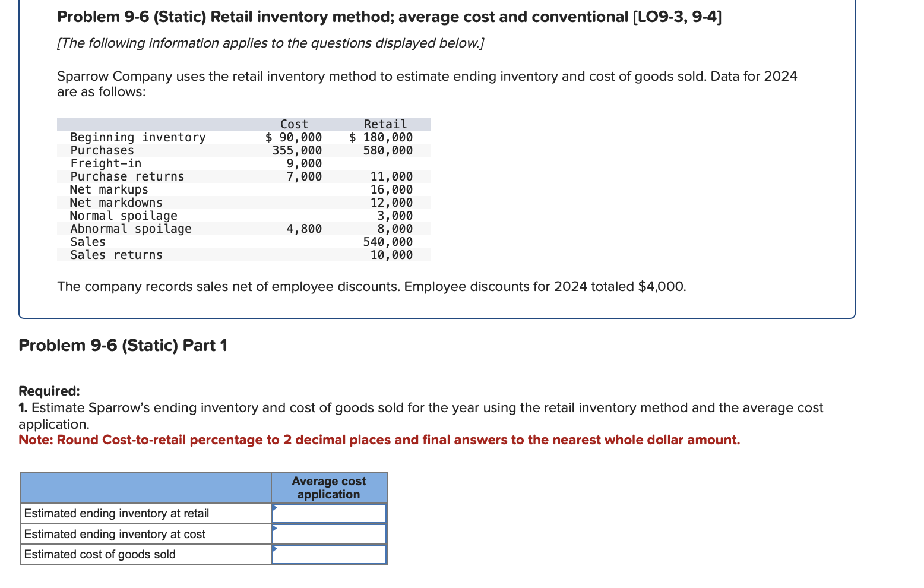Click the Estimated ending inventory at cost label
The height and width of the screenshot is (588, 924).
pyautogui.click(x=113, y=533)
